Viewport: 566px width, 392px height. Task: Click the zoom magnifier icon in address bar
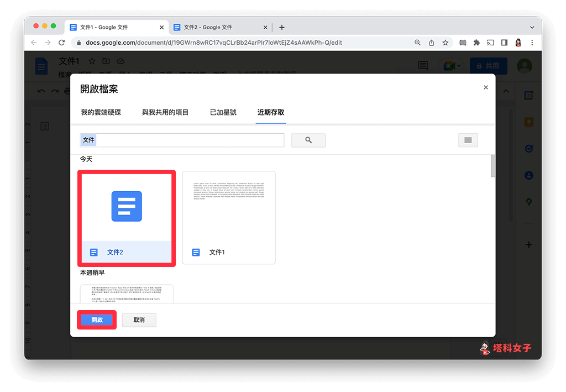point(418,43)
